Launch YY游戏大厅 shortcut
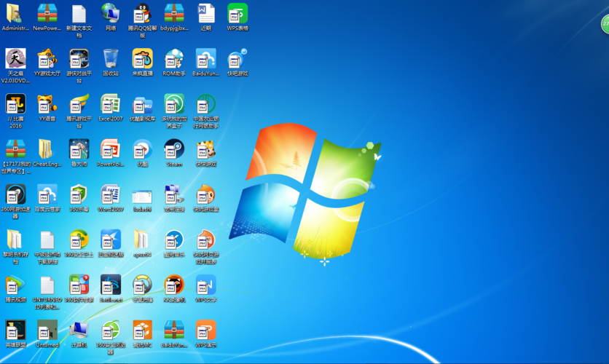The image size is (609, 364). [x=47, y=58]
